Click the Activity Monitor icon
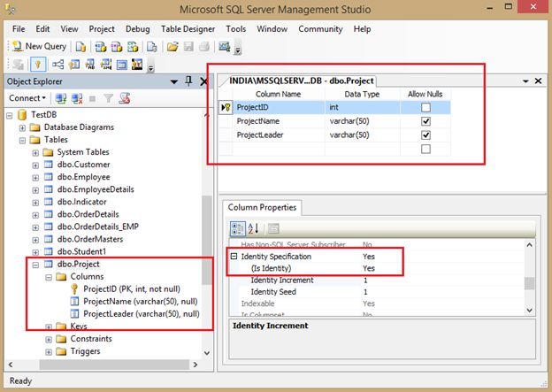 [225, 47]
